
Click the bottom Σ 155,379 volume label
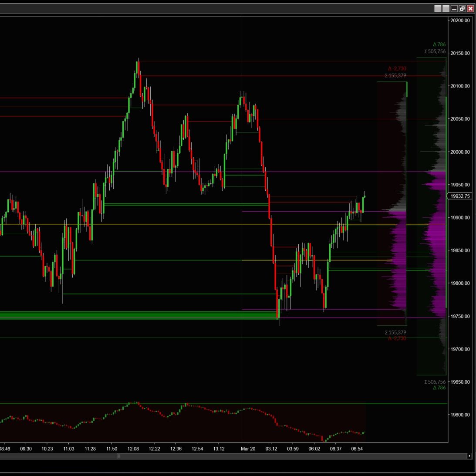(395, 333)
